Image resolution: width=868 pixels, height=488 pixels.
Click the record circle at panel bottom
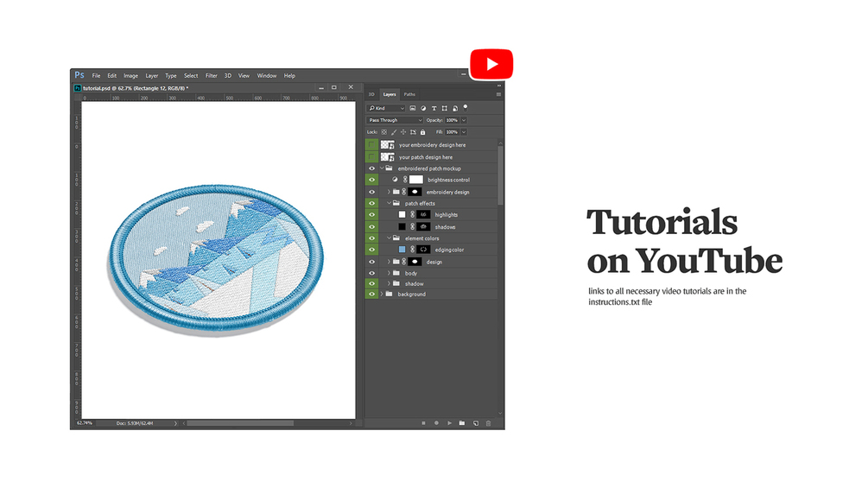[436, 423]
